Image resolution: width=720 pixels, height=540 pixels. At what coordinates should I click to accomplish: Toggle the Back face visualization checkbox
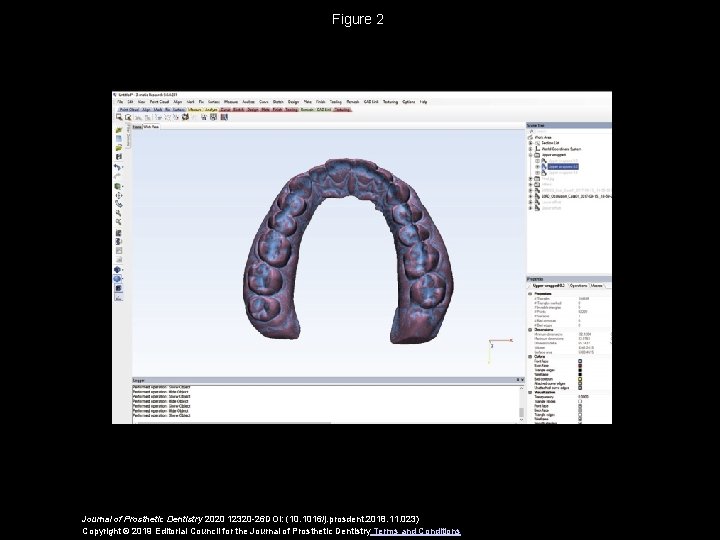(580, 410)
